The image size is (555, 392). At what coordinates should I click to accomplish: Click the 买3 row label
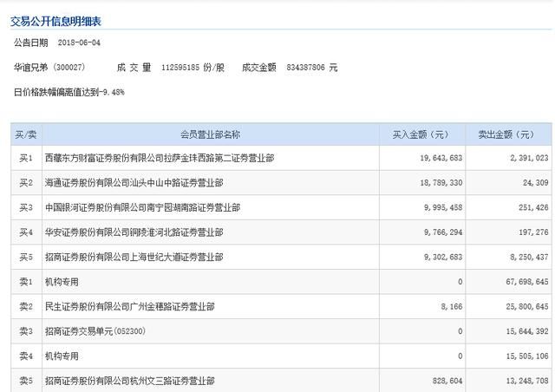coord(26,207)
